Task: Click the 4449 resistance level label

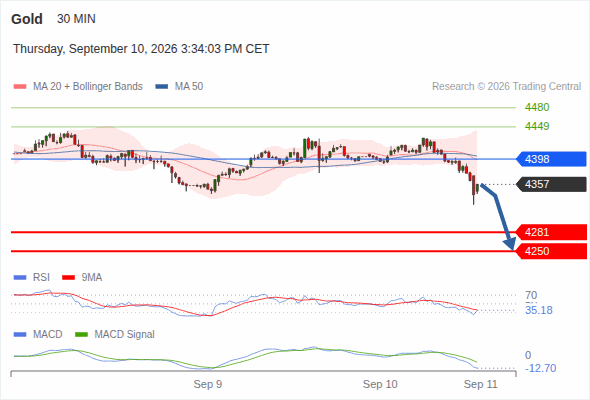Action: (x=537, y=126)
